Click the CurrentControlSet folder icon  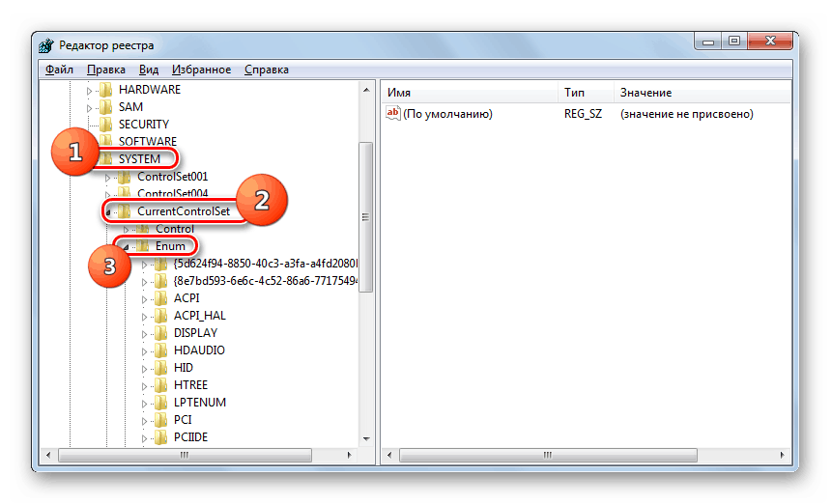point(125,211)
